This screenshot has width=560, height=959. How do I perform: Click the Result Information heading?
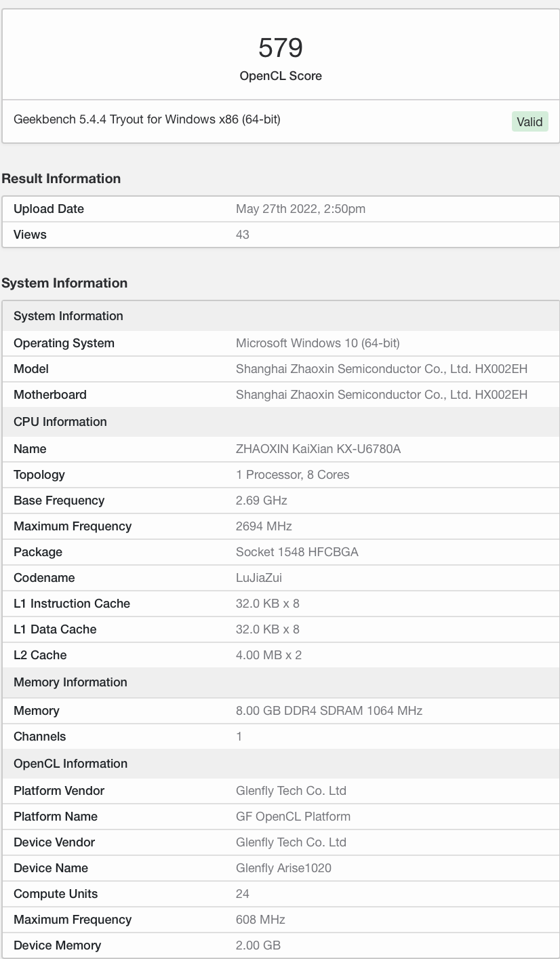tap(61, 178)
